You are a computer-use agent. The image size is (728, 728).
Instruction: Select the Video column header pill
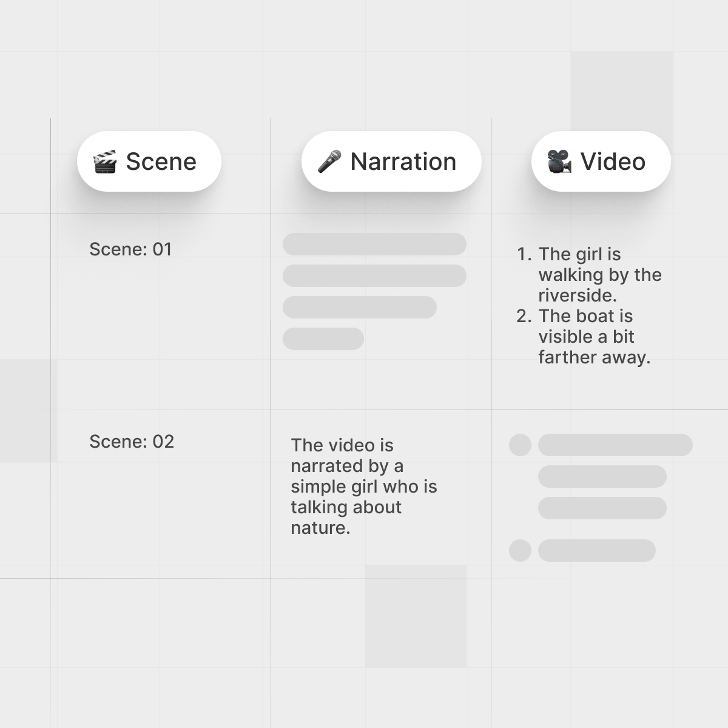click(601, 161)
